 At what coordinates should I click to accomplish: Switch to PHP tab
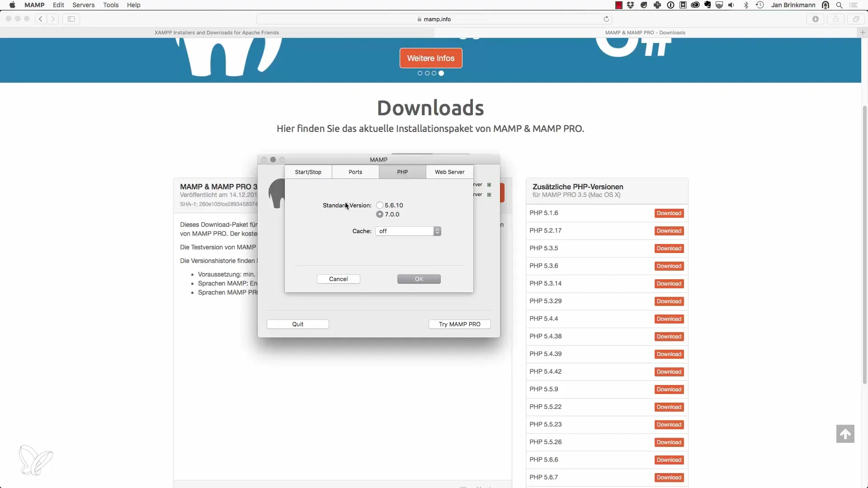pos(402,172)
